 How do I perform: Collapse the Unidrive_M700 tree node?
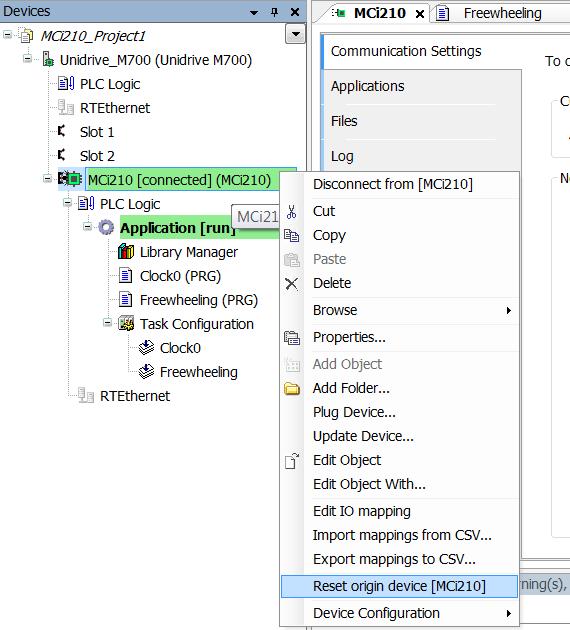[27, 59]
